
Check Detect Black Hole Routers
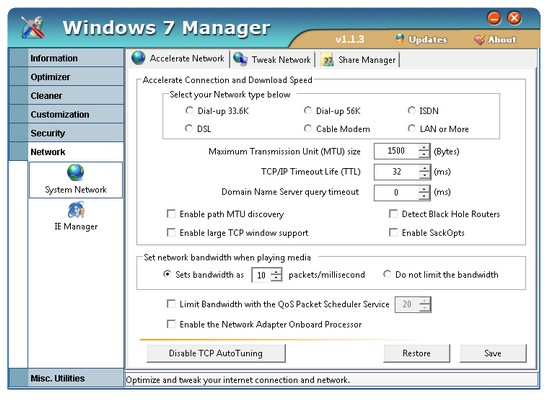[x=394, y=214]
